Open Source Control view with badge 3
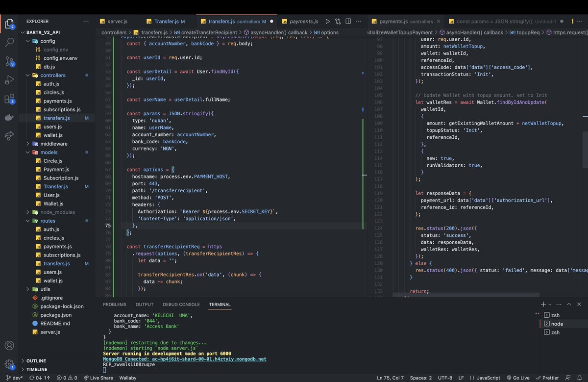The height and width of the screenshot is (382, 588). pos(9,61)
